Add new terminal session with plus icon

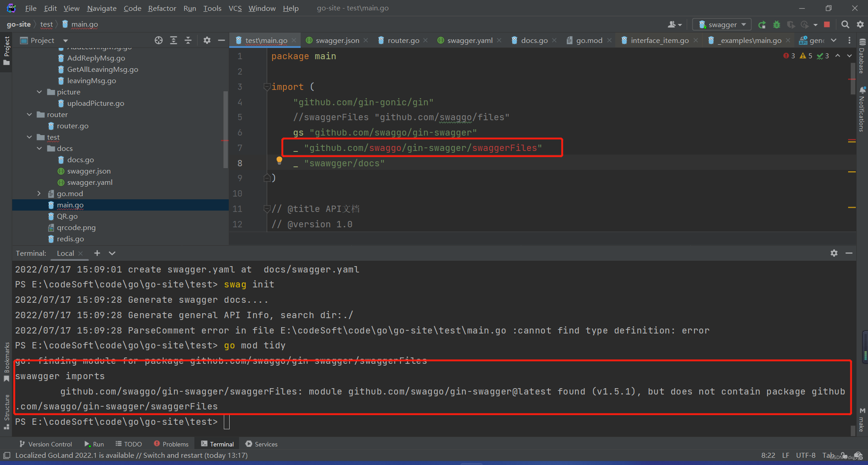coord(97,253)
